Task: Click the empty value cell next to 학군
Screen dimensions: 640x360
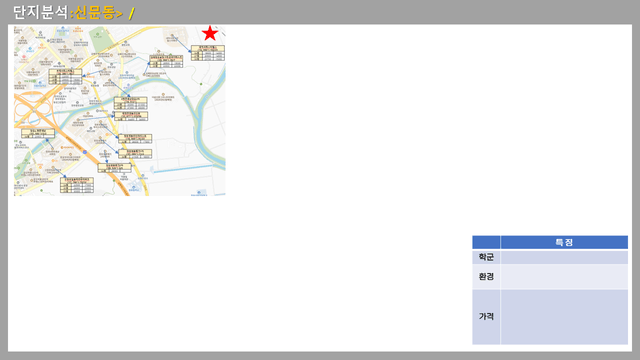Action: [564, 257]
